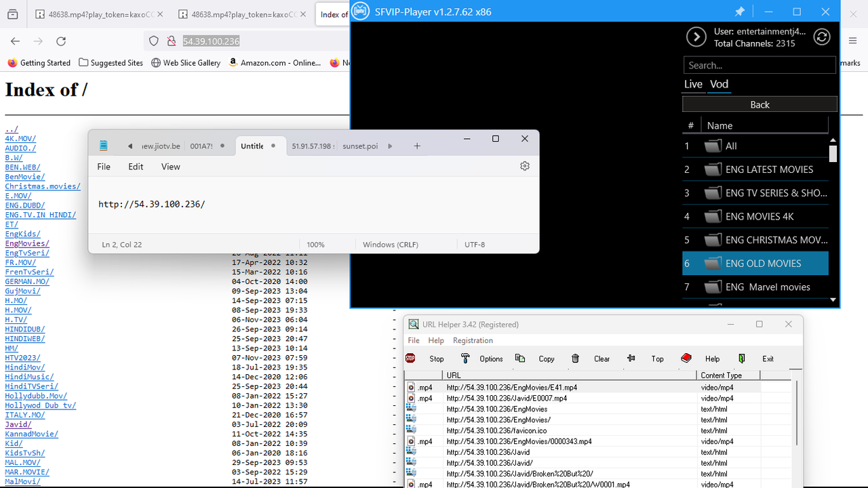Image resolution: width=868 pixels, height=488 pixels.
Task: Click the URL column header in URL Helper
Action: pyautogui.click(x=570, y=375)
